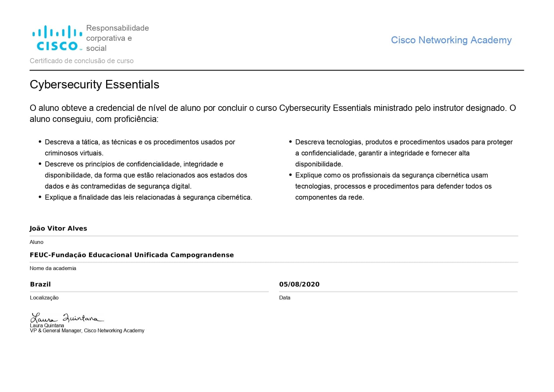Click the 'Certificado de conclusão de curso' subtitle
The image size is (554, 392).
[81, 61]
